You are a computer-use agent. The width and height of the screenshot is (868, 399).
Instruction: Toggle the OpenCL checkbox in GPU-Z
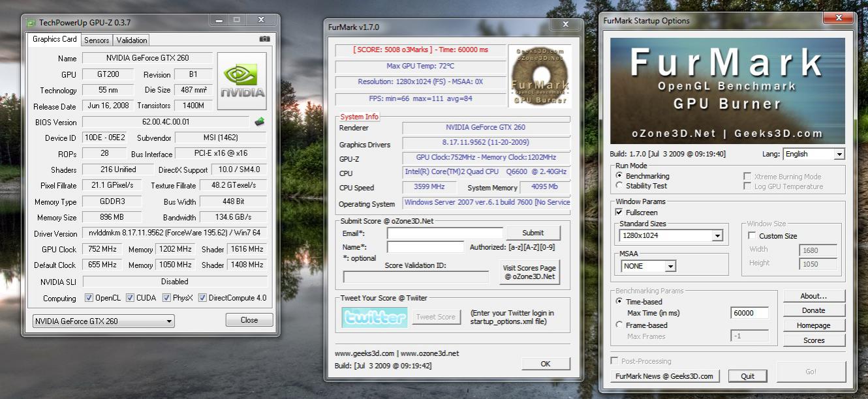coord(89,298)
